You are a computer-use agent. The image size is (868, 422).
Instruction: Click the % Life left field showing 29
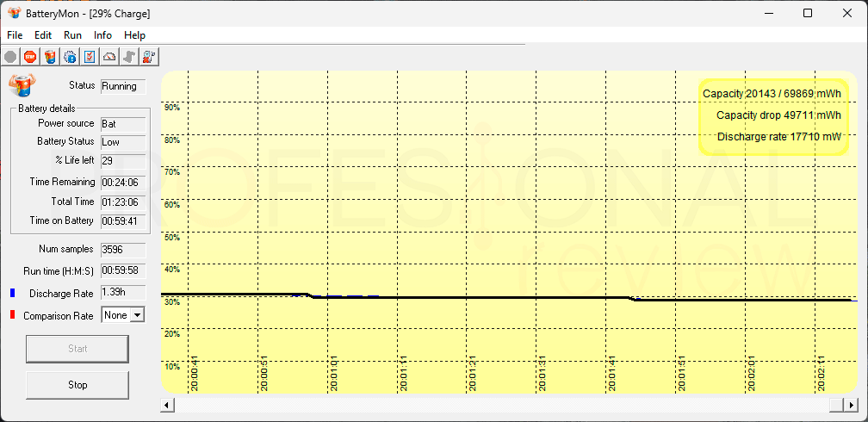tap(123, 162)
